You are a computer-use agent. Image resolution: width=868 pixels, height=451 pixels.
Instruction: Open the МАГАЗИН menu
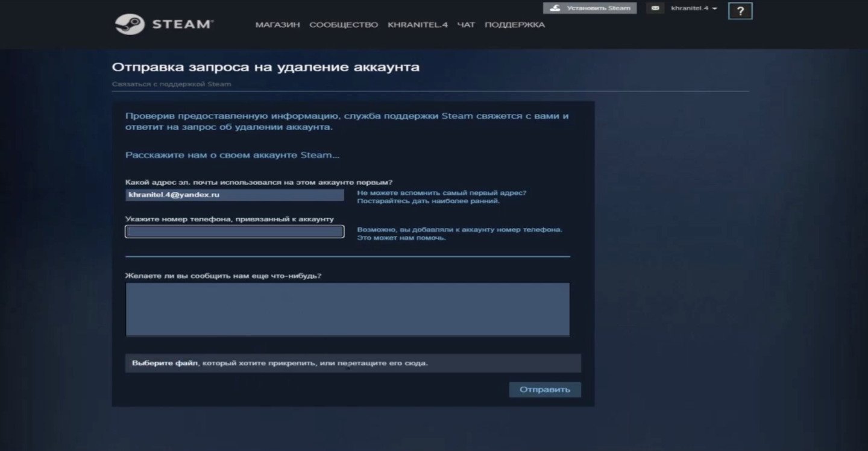[x=277, y=25]
